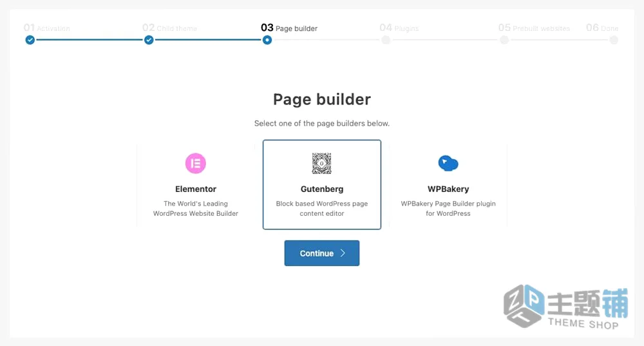The width and height of the screenshot is (644, 346).
Task: Click 'Block based WordPress page content editor' text
Action: click(x=321, y=208)
